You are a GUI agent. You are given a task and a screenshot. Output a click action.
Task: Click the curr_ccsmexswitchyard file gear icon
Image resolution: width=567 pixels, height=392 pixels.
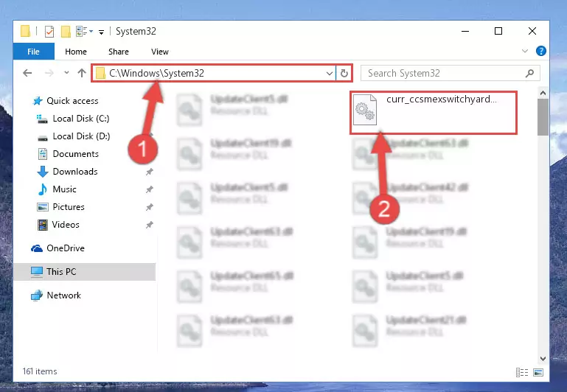[365, 110]
